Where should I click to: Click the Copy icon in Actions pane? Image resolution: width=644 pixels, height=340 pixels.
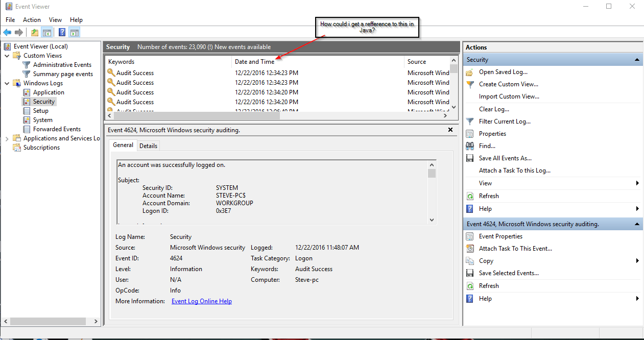(470, 261)
